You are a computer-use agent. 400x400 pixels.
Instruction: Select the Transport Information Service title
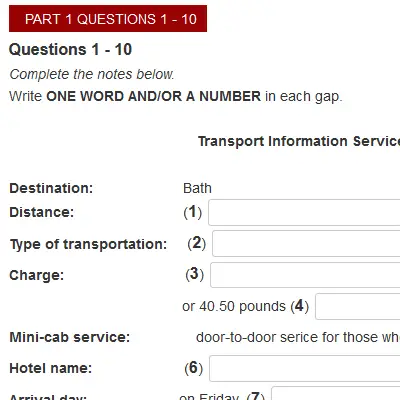299,141
